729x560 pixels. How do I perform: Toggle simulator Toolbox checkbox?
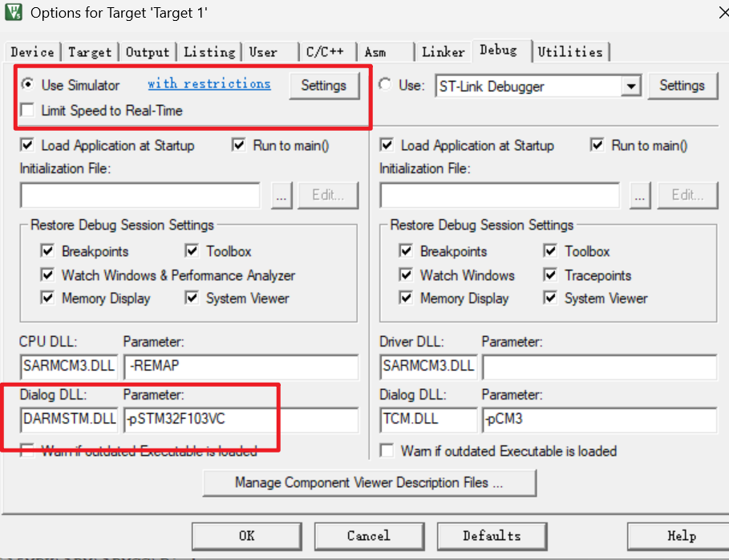192,251
